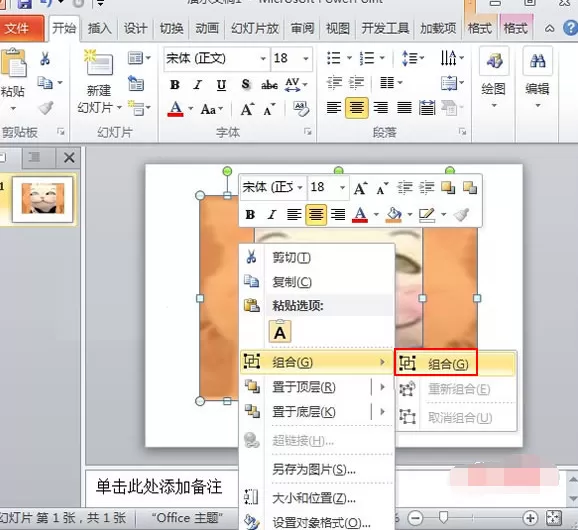Click the Paste clipboard icon
Image resolution: width=578 pixels, height=530 pixels.
[14, 63]
